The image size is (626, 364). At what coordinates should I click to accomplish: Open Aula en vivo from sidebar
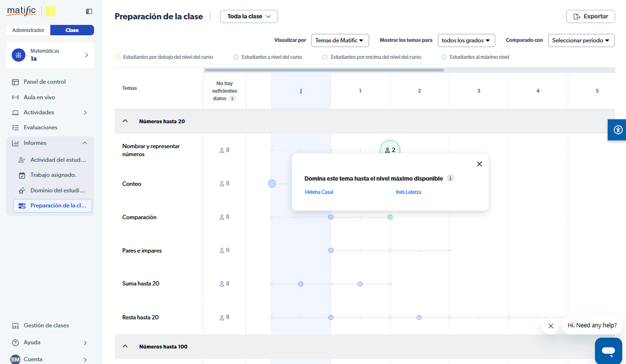click(x=39, y=97)
